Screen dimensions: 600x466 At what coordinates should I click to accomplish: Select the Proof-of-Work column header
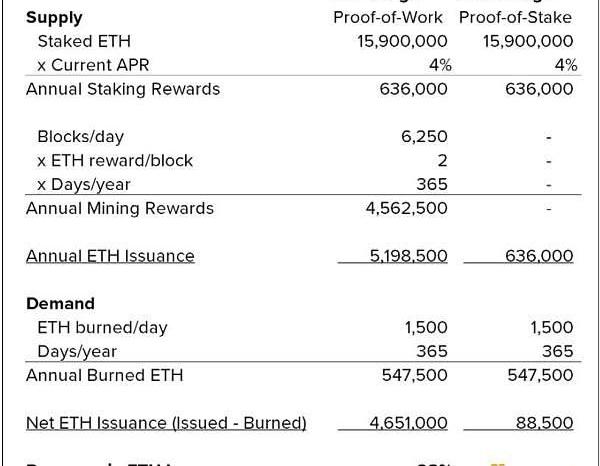point(388,18)
